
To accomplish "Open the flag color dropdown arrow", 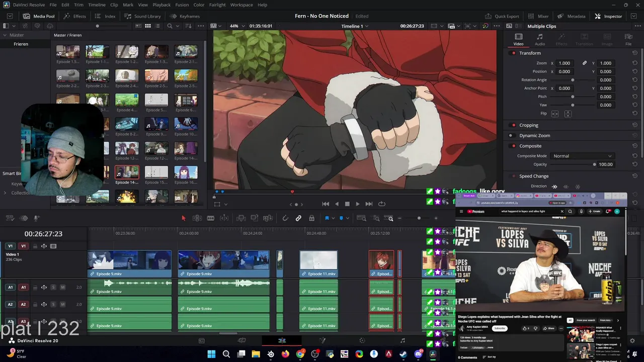I will click(x=333, y=218).
